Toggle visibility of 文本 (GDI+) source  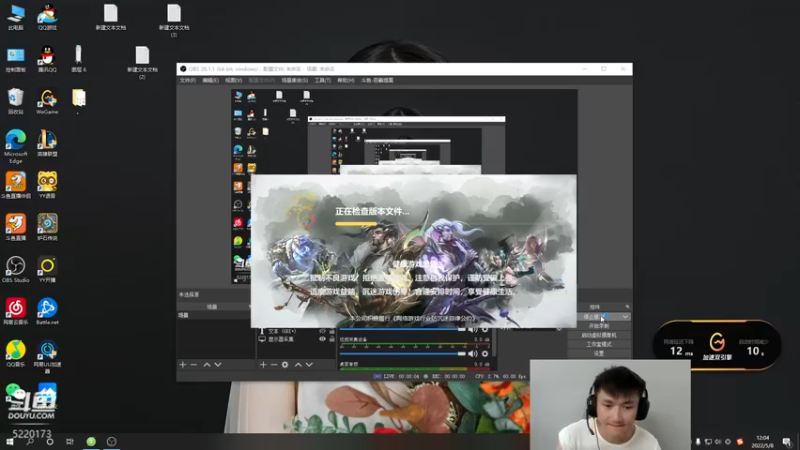click(x=322, y=331)
